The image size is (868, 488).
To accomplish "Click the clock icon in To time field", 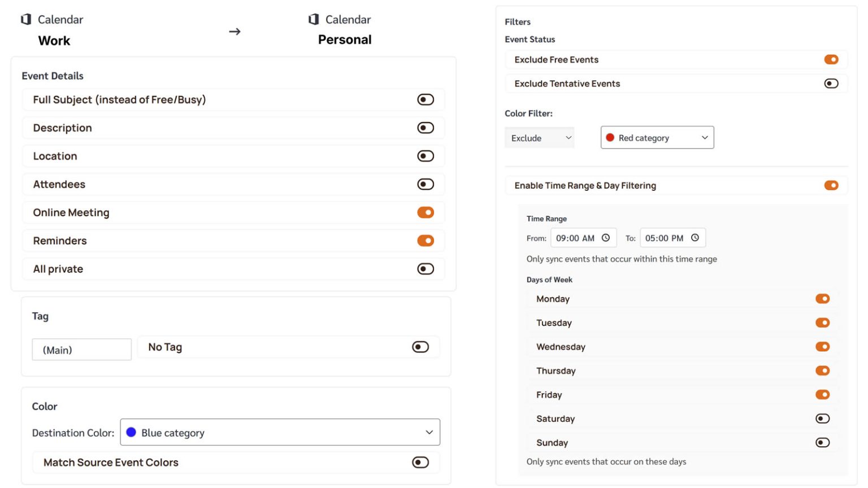I will point(695,238).
